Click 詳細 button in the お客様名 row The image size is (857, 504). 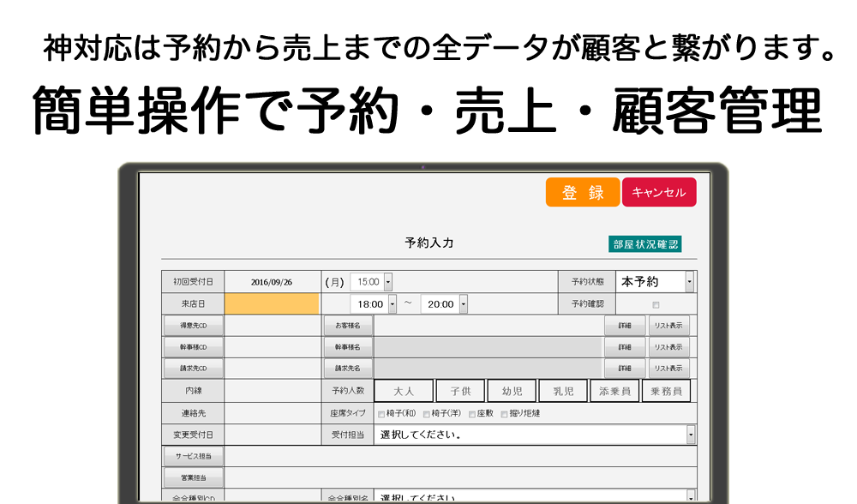625,326
